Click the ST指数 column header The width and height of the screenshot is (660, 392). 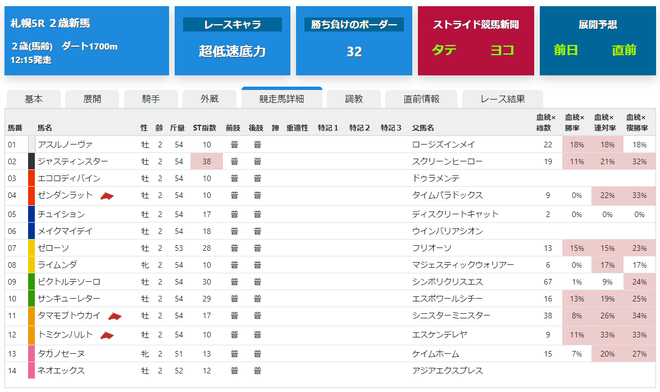coord(205,128)
